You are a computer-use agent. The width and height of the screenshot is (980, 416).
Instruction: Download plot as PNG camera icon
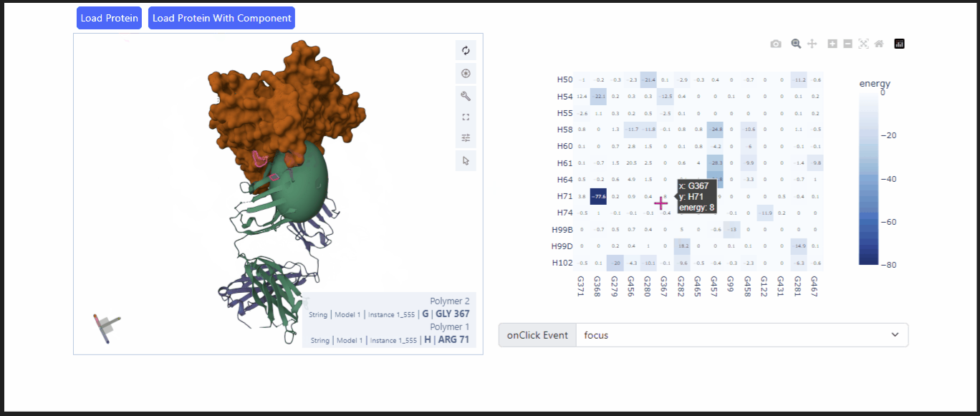(x=776, y=44)
